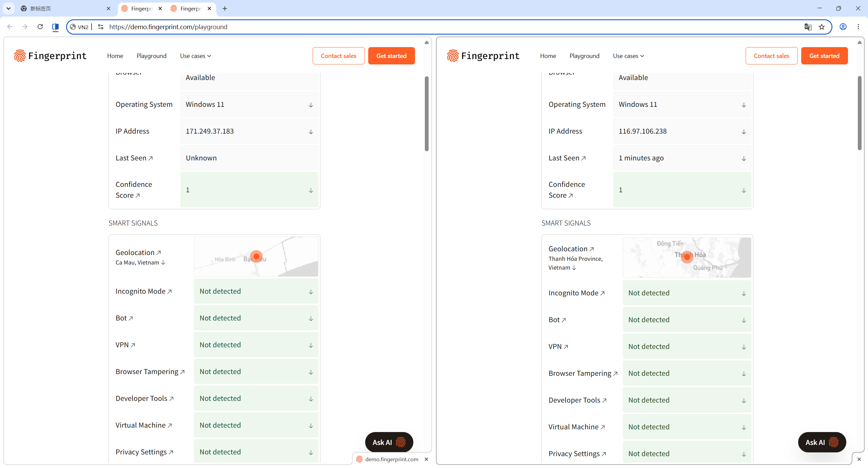The height and width of the screenshot is (468, 868).
Task: Open Confidence Score link in left pane
Action: click(134, 190)
